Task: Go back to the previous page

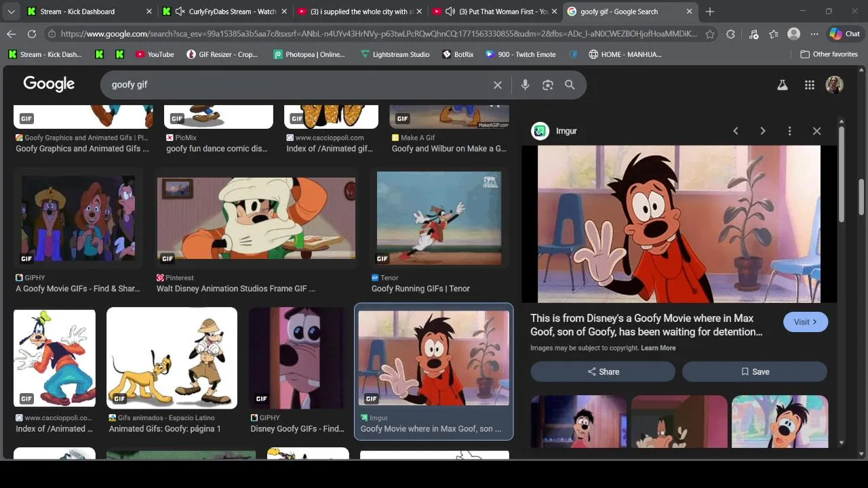Action: [12, 34]
